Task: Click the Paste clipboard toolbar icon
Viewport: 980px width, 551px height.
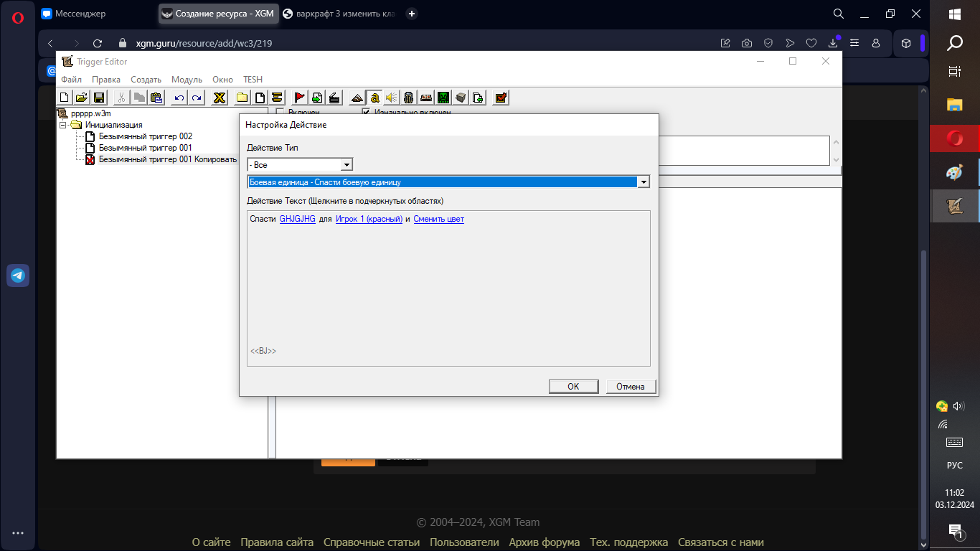Action: click(156, 98)
